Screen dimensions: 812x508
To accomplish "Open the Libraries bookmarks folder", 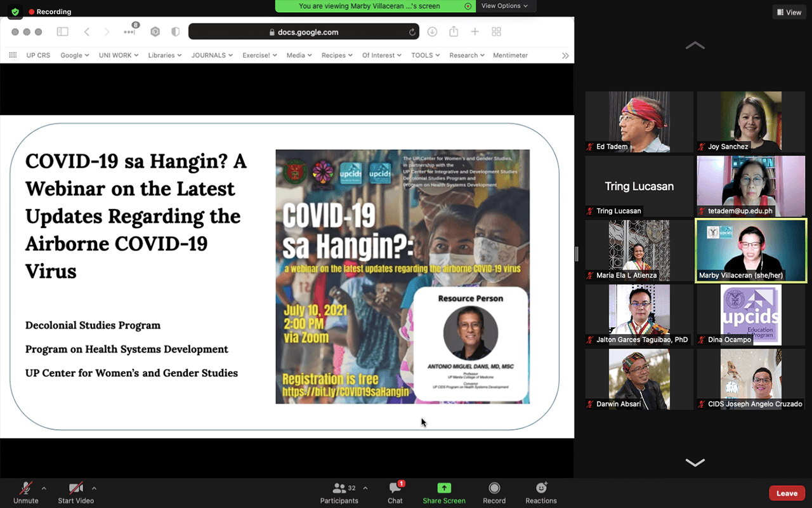I will (x=165, y=55).
